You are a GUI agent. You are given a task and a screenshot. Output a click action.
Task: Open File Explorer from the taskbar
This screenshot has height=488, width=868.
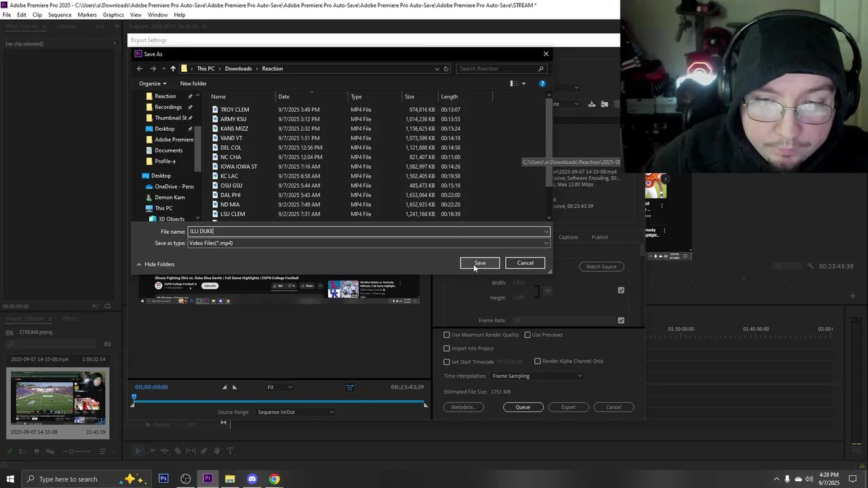[230, 479]
